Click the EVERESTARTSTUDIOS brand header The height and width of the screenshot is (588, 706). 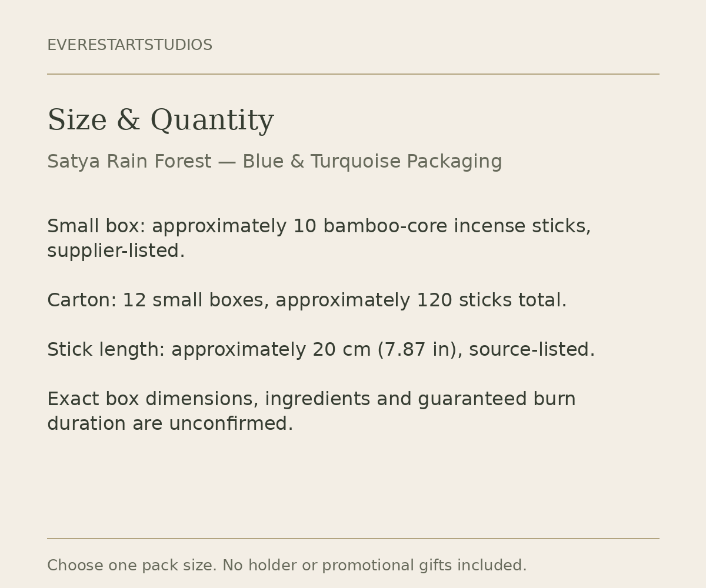click(x=129, y=45)
